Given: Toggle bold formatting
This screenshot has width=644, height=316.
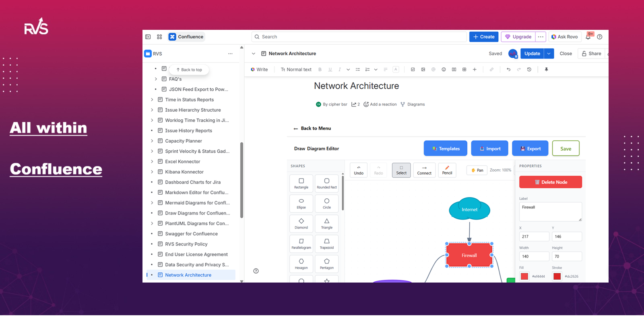Looking at the screenshot, I should point(320,69).
